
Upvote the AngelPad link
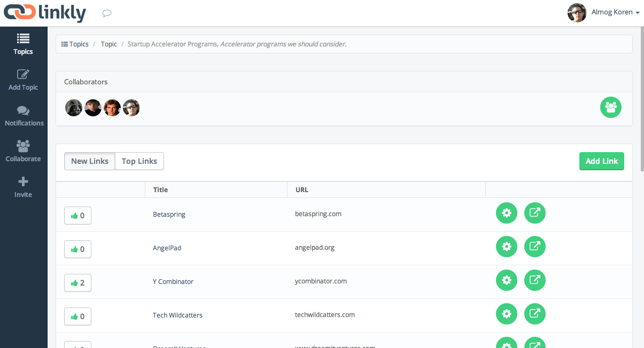[77, 249]
